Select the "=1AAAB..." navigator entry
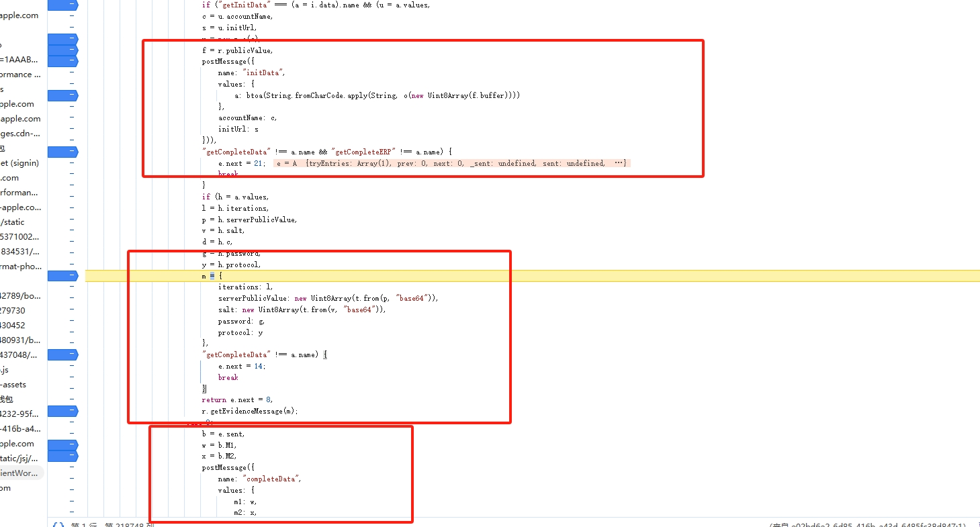 tap(19, 60)
